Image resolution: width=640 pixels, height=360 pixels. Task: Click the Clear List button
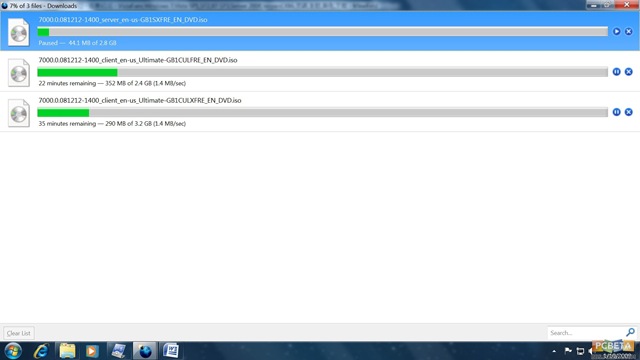[x=19, y=333]
